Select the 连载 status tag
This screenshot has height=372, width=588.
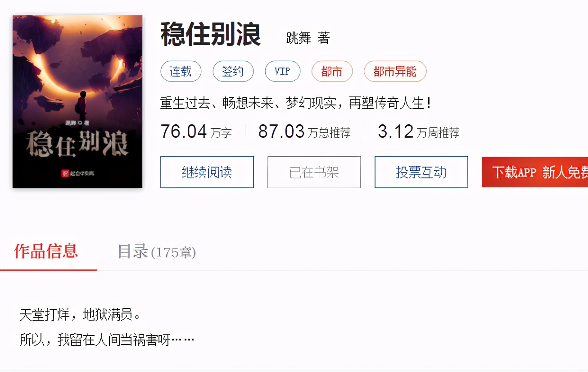tap(181, 71)
